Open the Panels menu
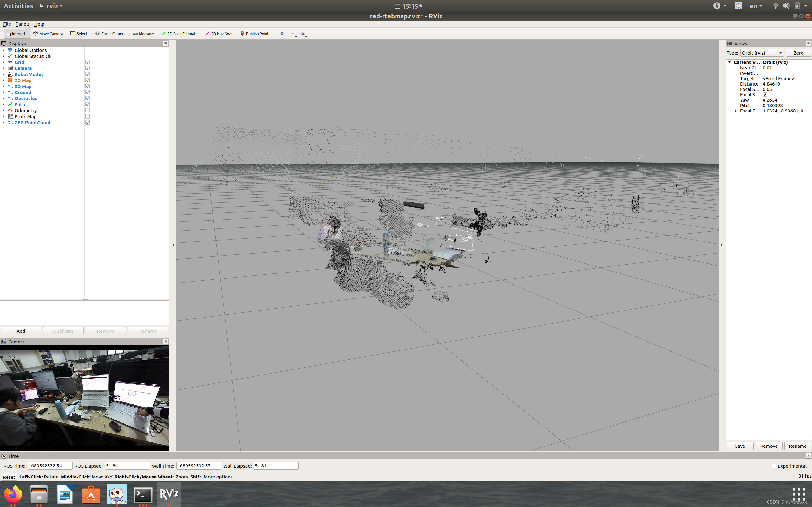Viewport: 812px width, 507px height. tap(23, 24)
